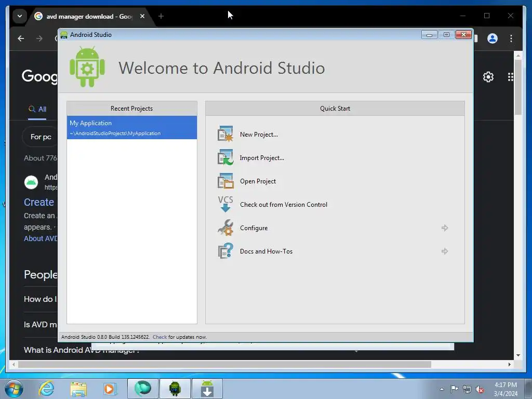Click the Action Center flag tray icon
The height and width of the screenshot is (399, 532).
click(454, 389)
